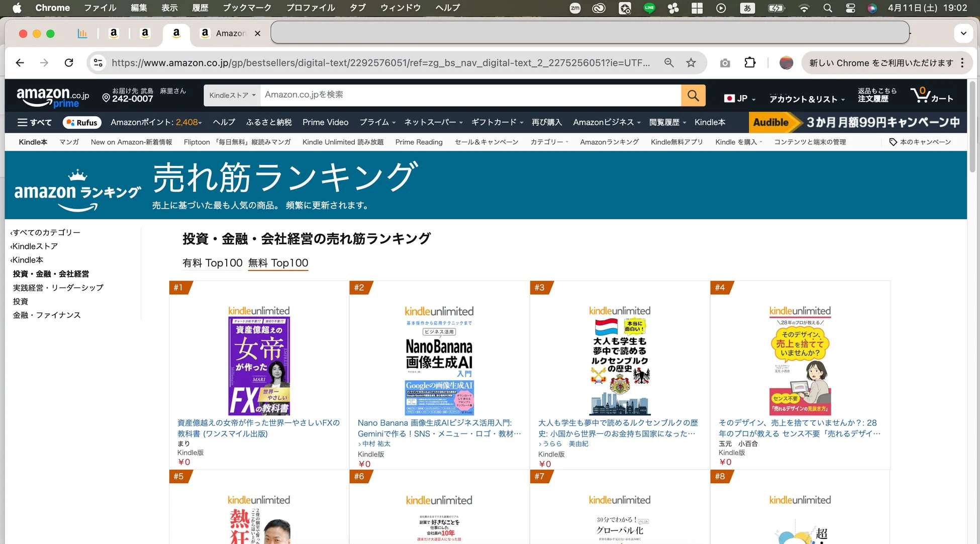
Task: Click the LINE menu bar icon
Action: pos(649,8)
